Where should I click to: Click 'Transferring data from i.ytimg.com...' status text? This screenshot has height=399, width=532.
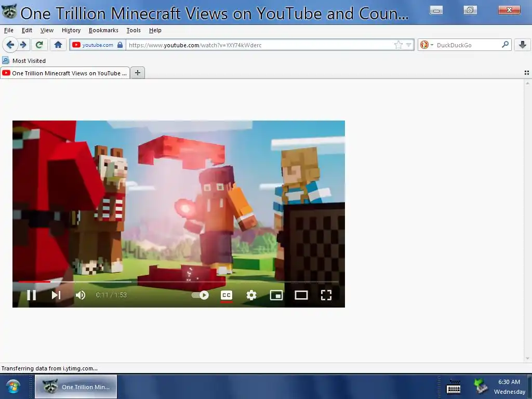coord(49,368)
